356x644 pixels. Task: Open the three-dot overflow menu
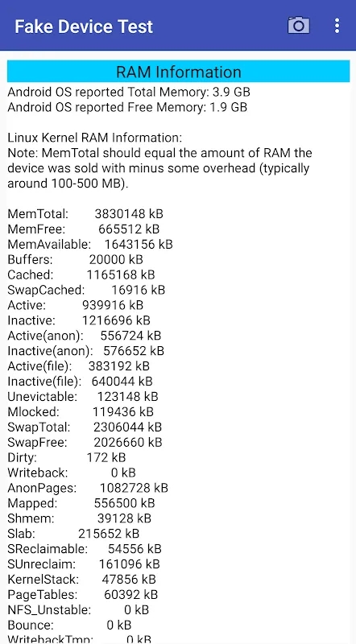337,26
